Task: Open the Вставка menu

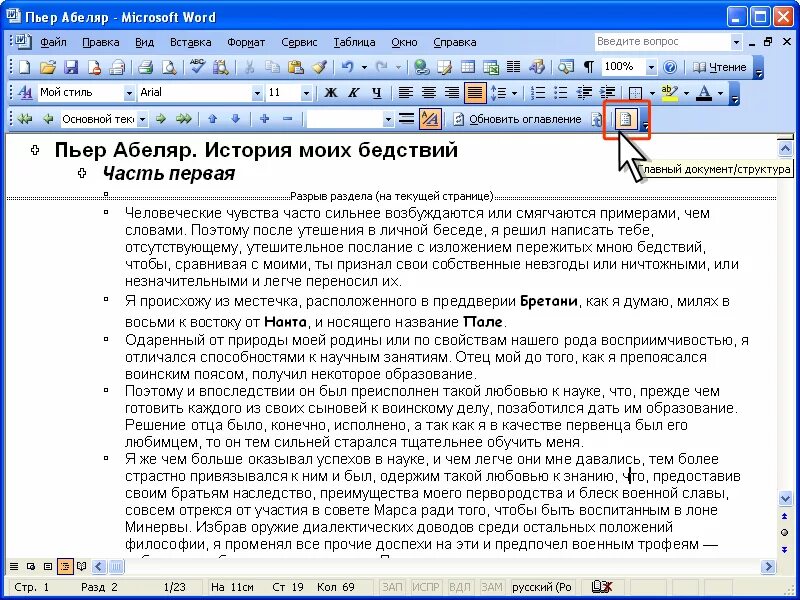Action: pyautogui.click(x=191, y=42)
